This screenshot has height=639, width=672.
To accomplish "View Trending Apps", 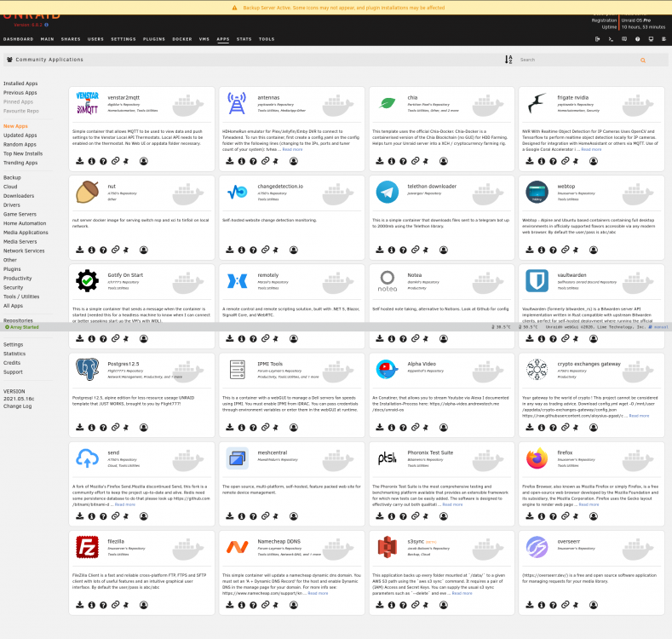I will 20,163.
